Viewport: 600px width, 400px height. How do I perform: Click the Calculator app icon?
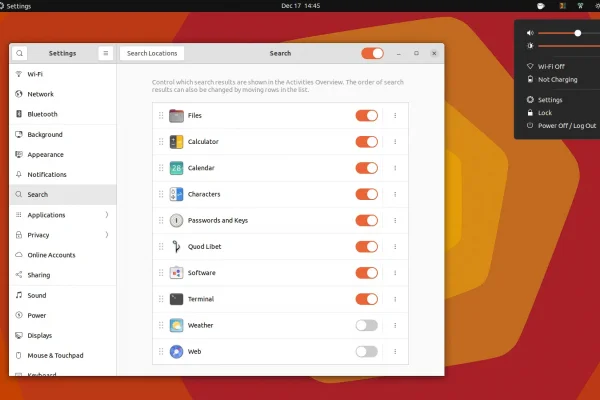[x=176, y=142]
